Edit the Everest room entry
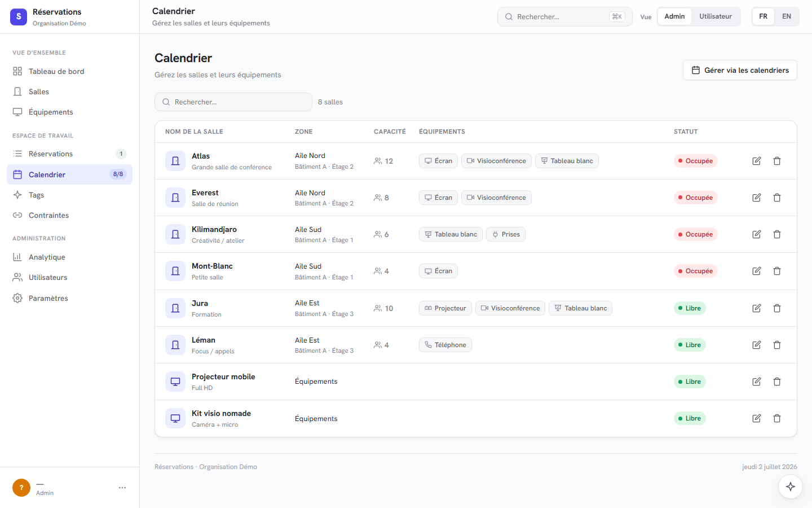Viewport: 812px width, 508px height. point(757,198)
